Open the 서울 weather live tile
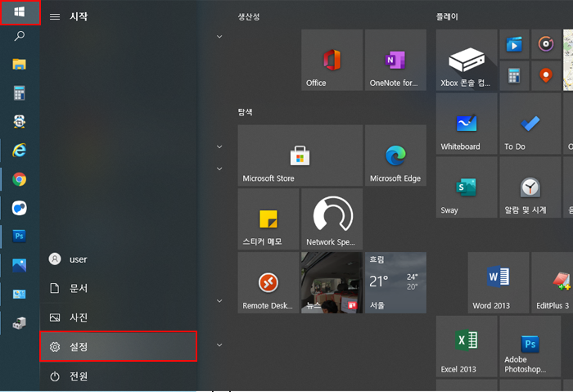The width and height of the screenshot is (573, 392). 395,282
